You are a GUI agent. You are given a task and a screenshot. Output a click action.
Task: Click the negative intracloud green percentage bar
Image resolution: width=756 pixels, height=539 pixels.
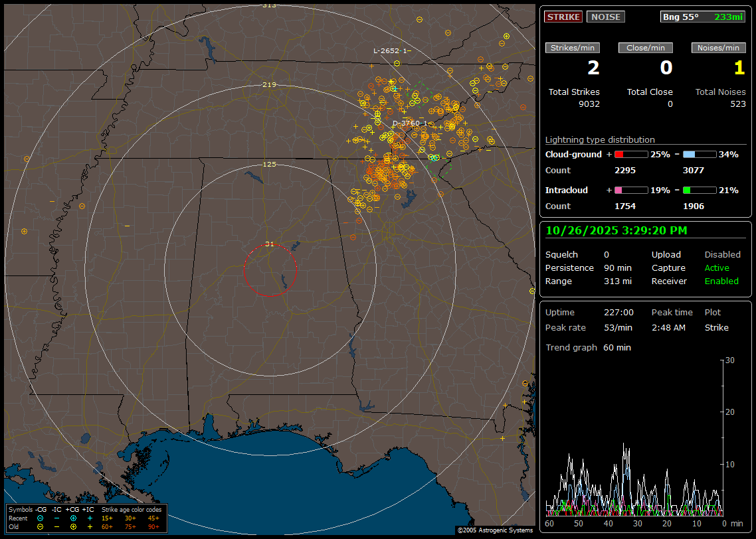point(700,190)
